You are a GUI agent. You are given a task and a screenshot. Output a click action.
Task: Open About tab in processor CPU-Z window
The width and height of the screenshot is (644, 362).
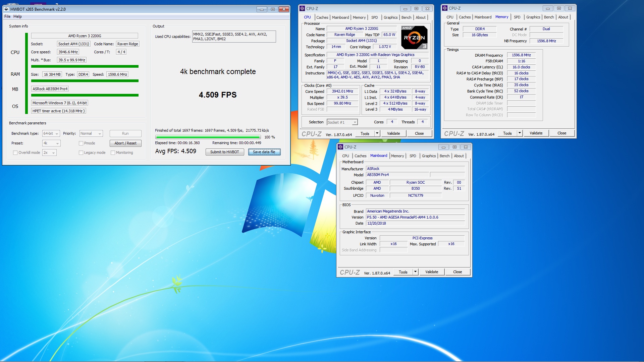pos(421,17)
